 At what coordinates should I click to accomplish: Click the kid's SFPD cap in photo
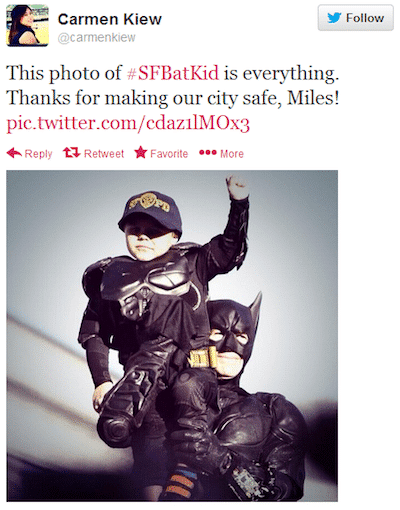[x=150, y=211]
